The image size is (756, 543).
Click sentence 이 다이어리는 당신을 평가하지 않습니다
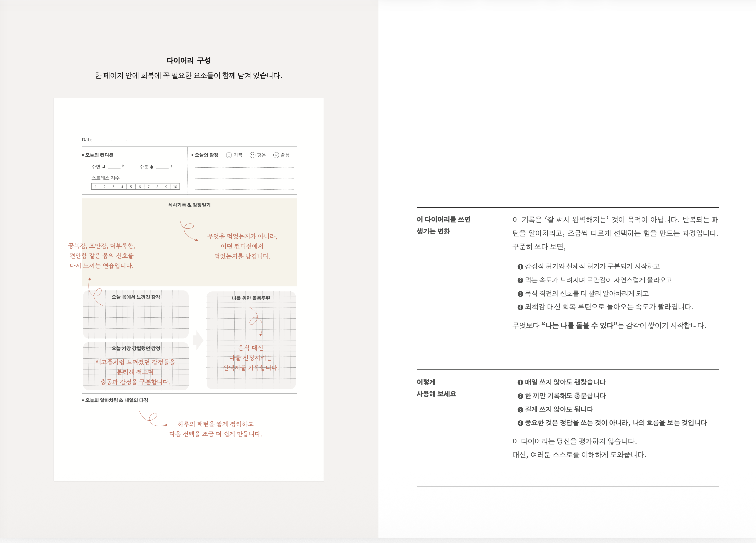point(575,441)
